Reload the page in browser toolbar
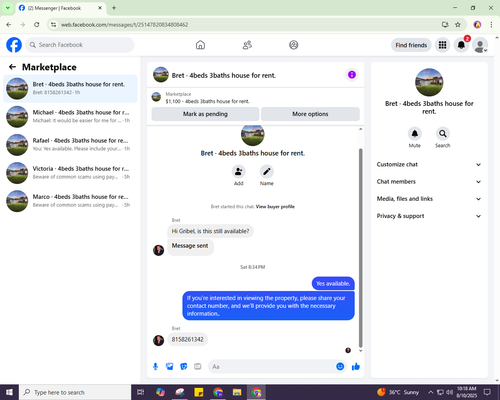This screenshot has width=500, height=400. click(37, 25)
